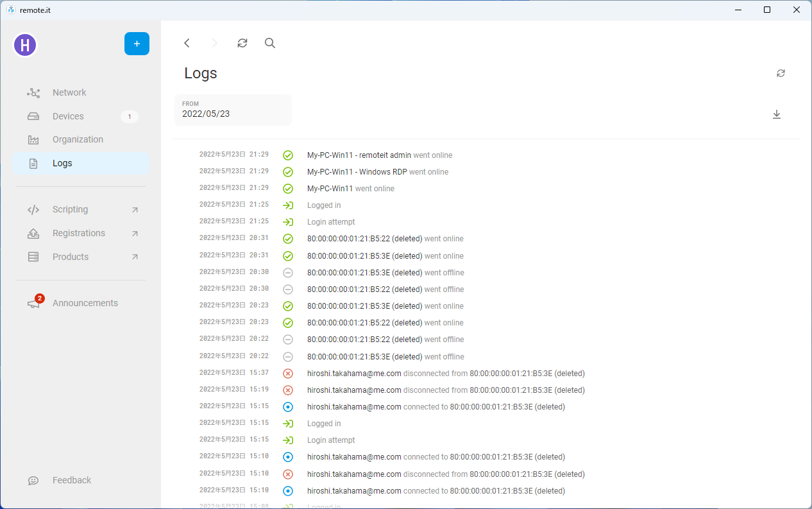The width and height of the screenshot is (812, 509).
Task: Click Feedback at sidebar bottom
Action: (x=81, y=480)
